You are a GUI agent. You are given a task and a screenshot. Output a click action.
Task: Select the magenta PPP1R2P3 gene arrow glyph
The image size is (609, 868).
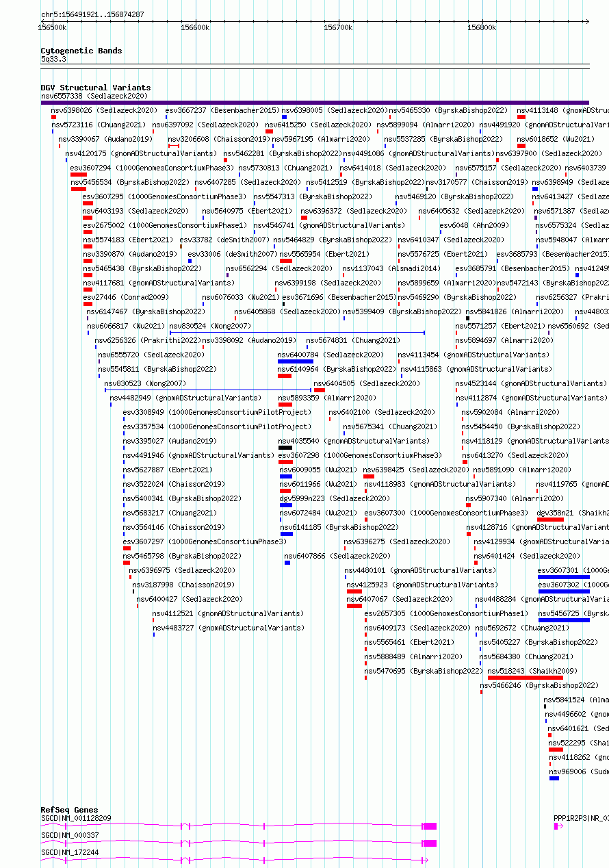coord(558,826)
